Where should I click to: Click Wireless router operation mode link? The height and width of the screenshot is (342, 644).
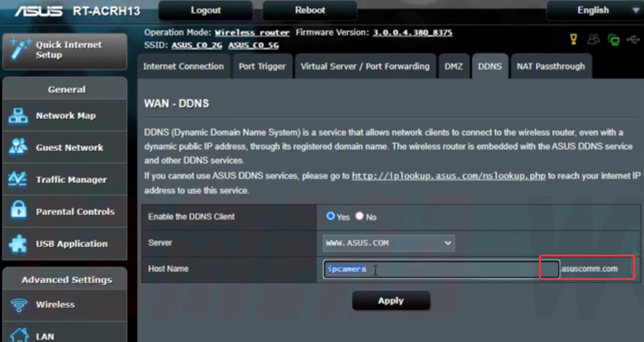tap(252, 33)
